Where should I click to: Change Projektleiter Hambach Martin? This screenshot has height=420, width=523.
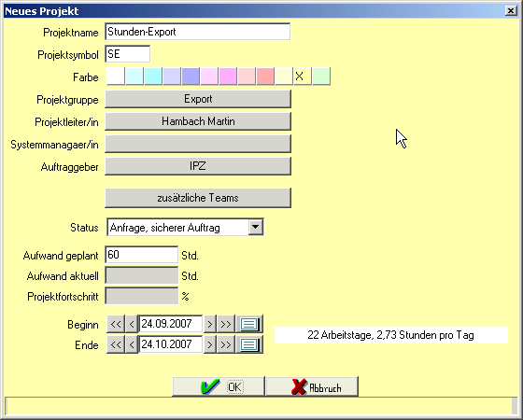point(198,121)
